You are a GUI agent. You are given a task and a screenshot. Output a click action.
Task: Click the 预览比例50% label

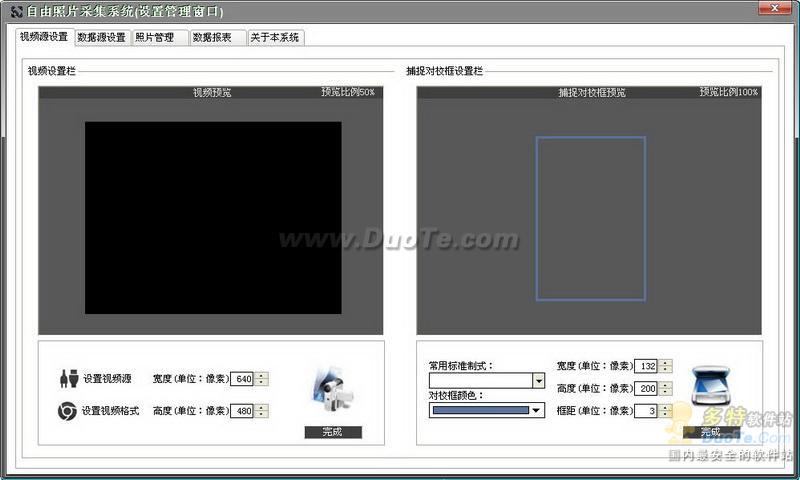pos(348,92)
